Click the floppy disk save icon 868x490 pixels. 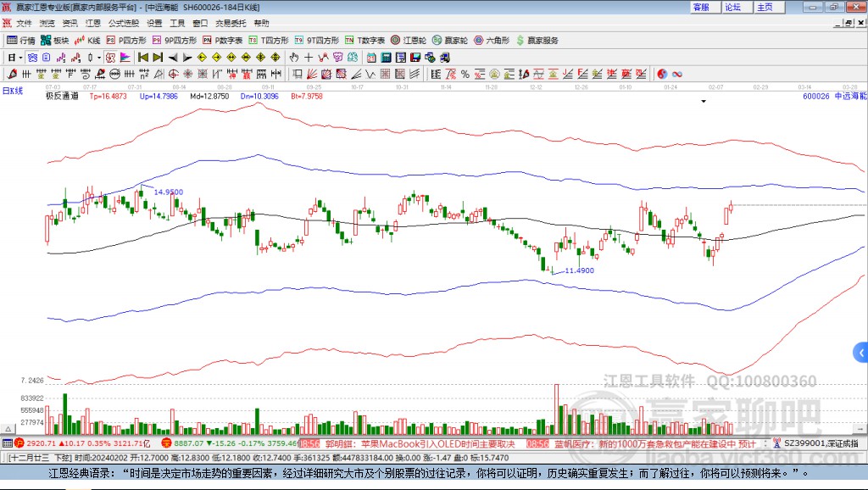415,58
